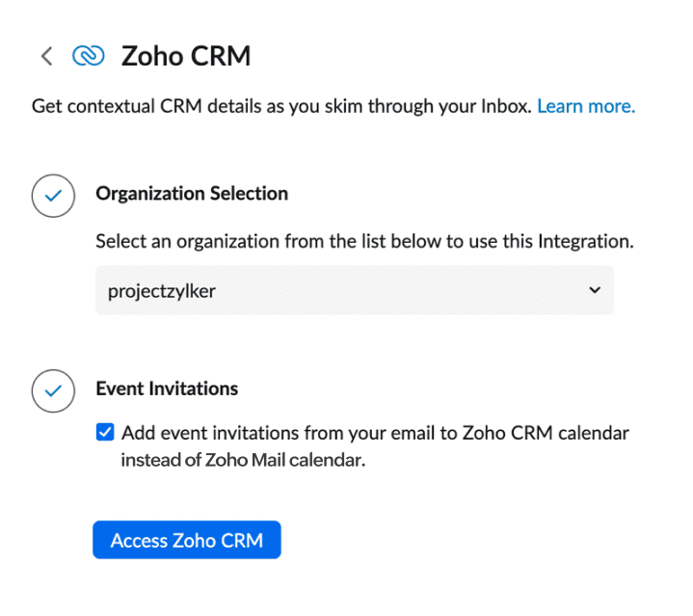
Task: Click the Organization Selection checkmark circle
Action: 53,196
